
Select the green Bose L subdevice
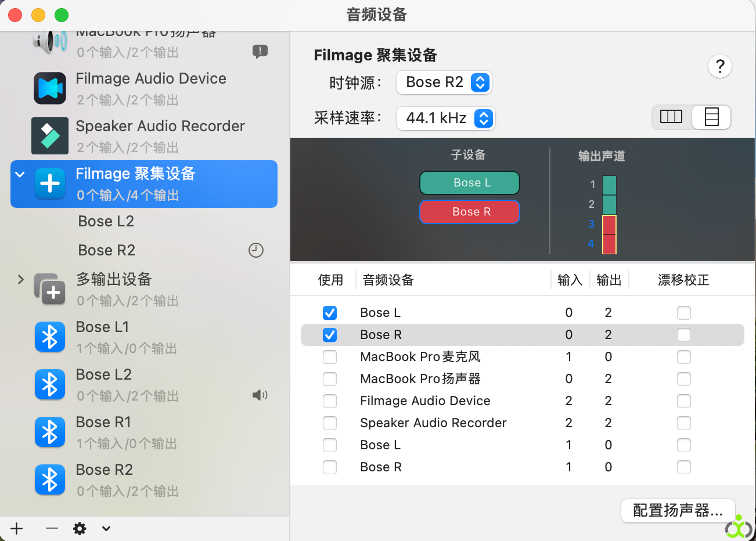pos(470,183)
